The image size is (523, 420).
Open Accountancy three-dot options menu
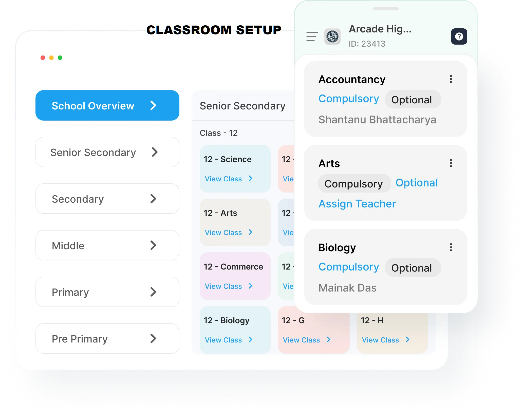point(451,79)
